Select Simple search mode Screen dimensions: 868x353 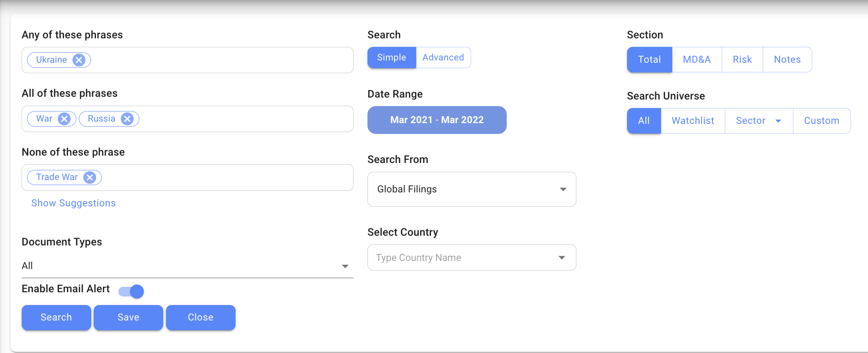(x=391, y=58)
